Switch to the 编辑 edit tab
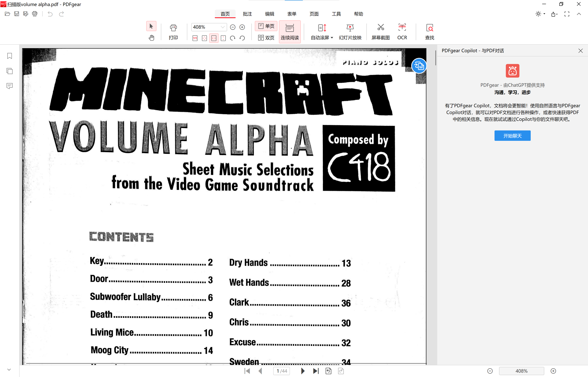588x377 pixels. pyautogui.click(x=270, y=14)
